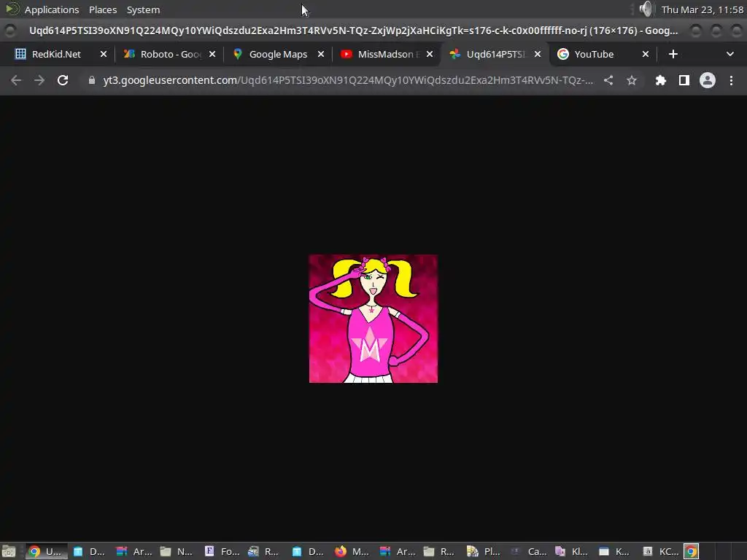Image resolution: width=747 pixels, height=560 pixels.
Task: Select the 'R...' folder taskbar item
Action: [440, 551]
